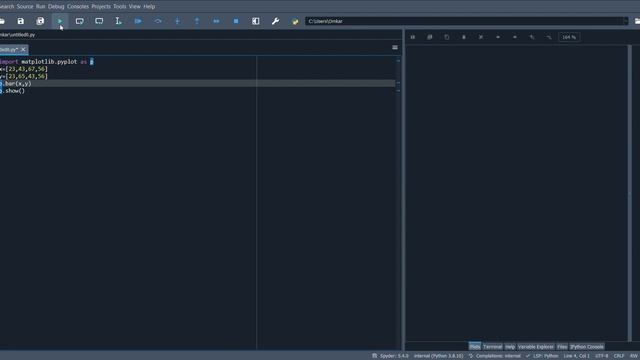
Task: Click the plot zoom percentage field
Action: tap(569, 37)
